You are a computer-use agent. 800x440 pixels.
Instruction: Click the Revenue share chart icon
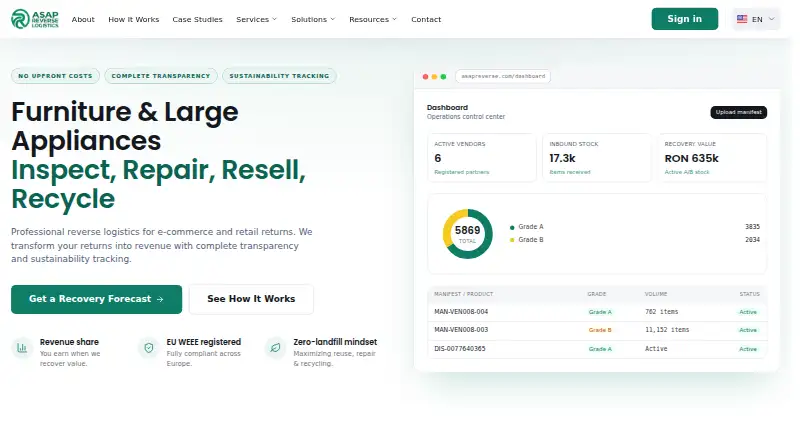(22, 348)
